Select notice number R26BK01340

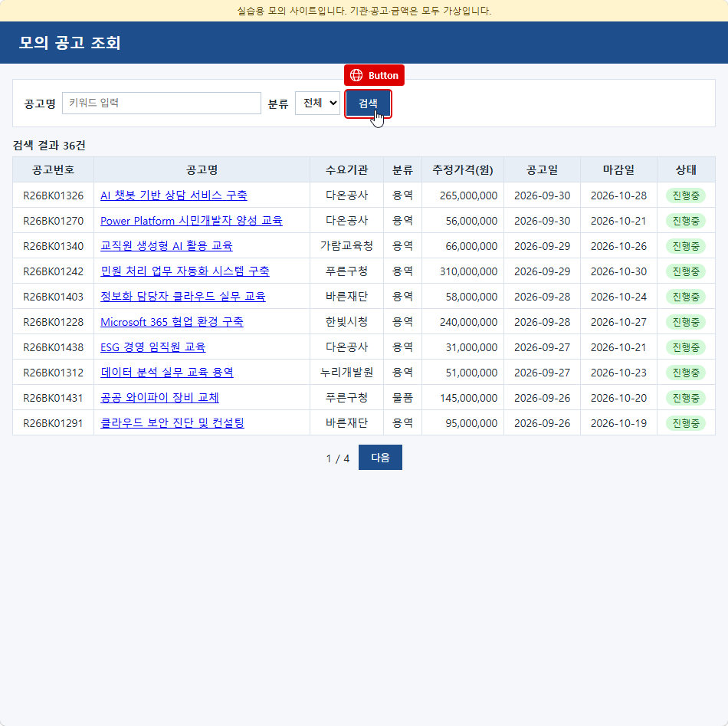(x=54, y=246)
